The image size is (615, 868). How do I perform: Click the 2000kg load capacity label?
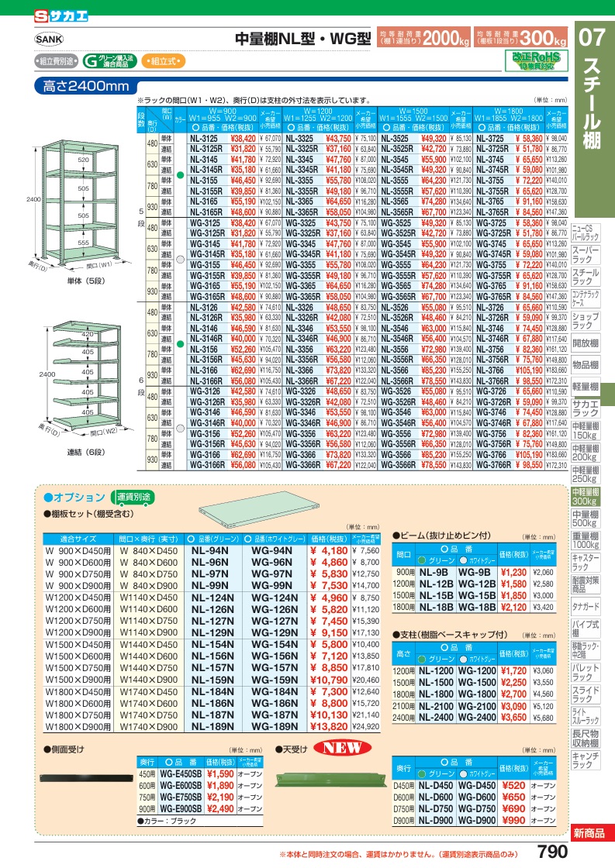424,37
